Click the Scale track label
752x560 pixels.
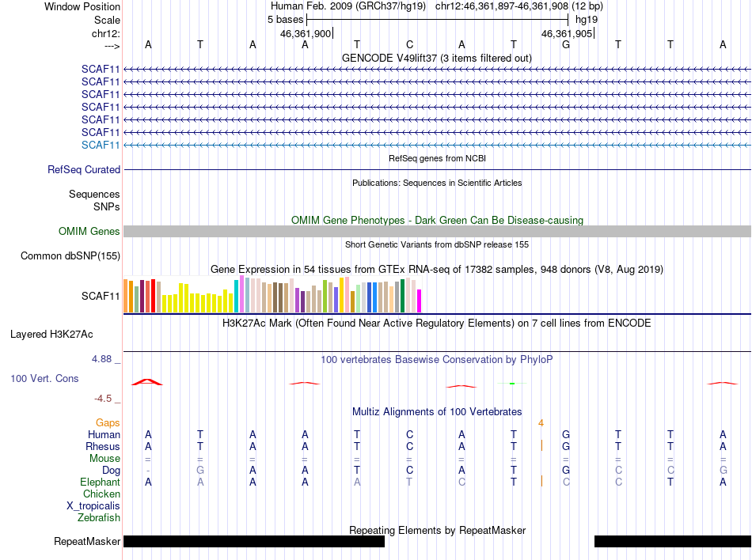107,20
